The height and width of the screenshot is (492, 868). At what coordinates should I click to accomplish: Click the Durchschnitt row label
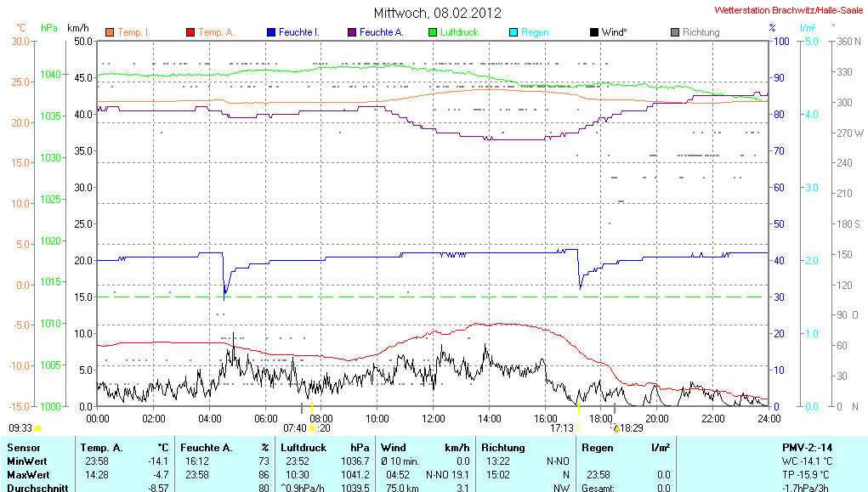(35, 488)
